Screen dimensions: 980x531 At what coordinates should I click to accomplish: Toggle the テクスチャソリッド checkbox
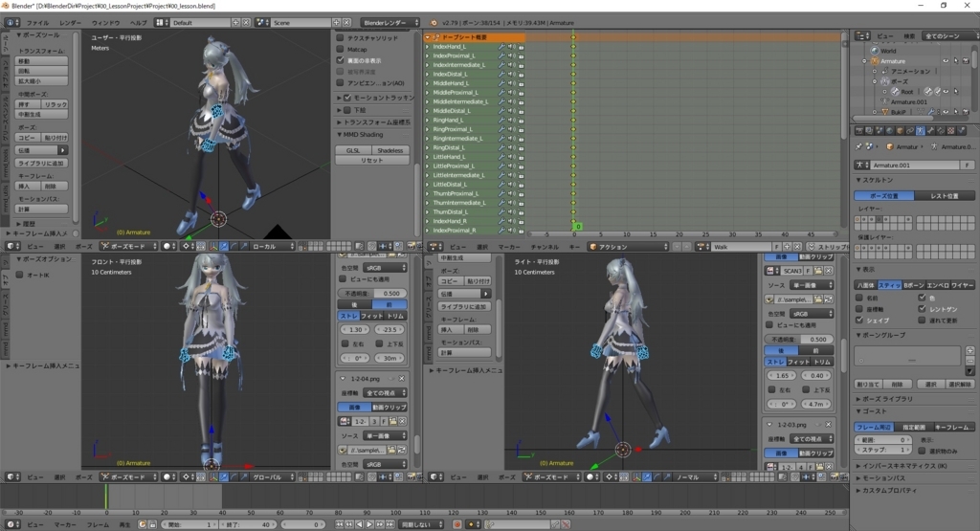pos(340,37)
